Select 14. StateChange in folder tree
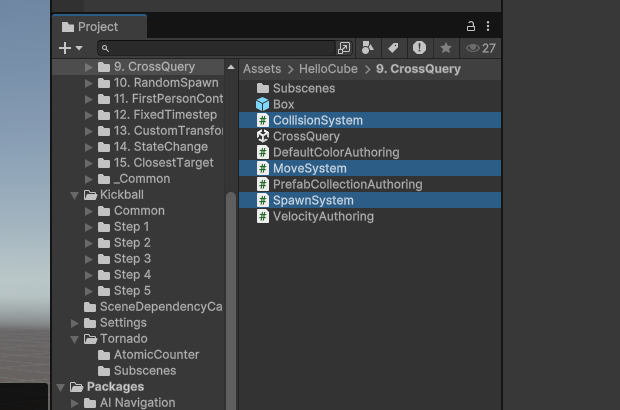Viewport: 620px width, 410px height. 161,147
